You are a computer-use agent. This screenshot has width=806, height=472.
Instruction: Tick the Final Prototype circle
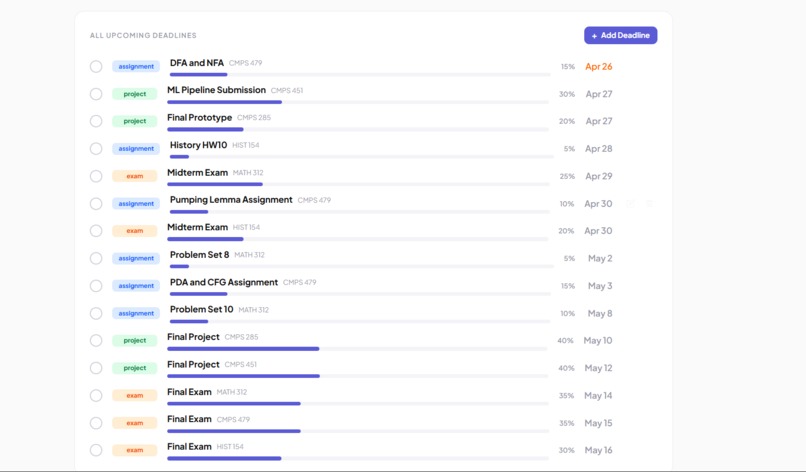(x=96, y=121)
